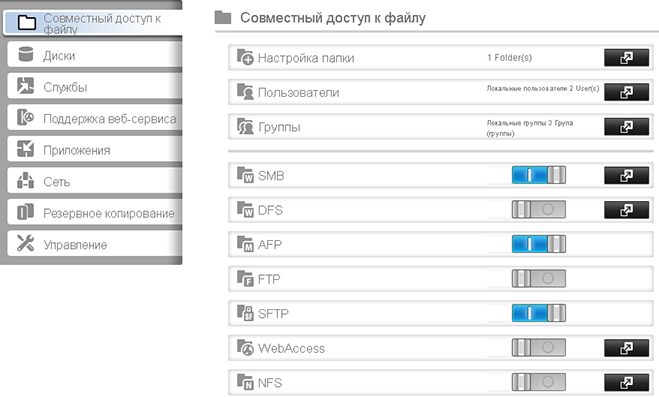Screen dimensions: 659x397
Task: Click the SFTP protocol label
Action: tap(273, 313)
